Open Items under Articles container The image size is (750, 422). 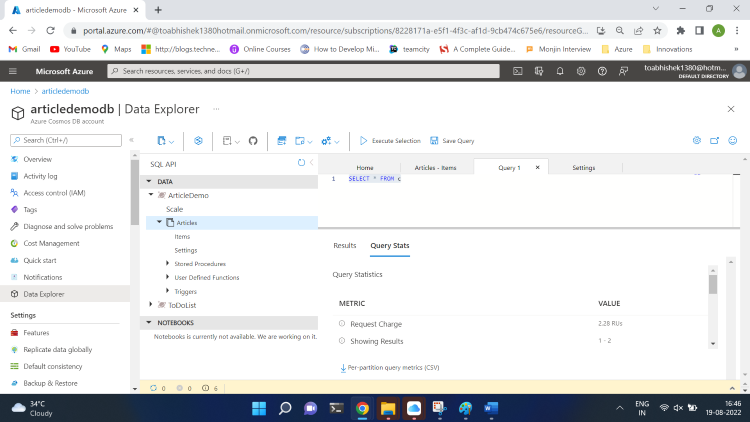pos(182,236)
